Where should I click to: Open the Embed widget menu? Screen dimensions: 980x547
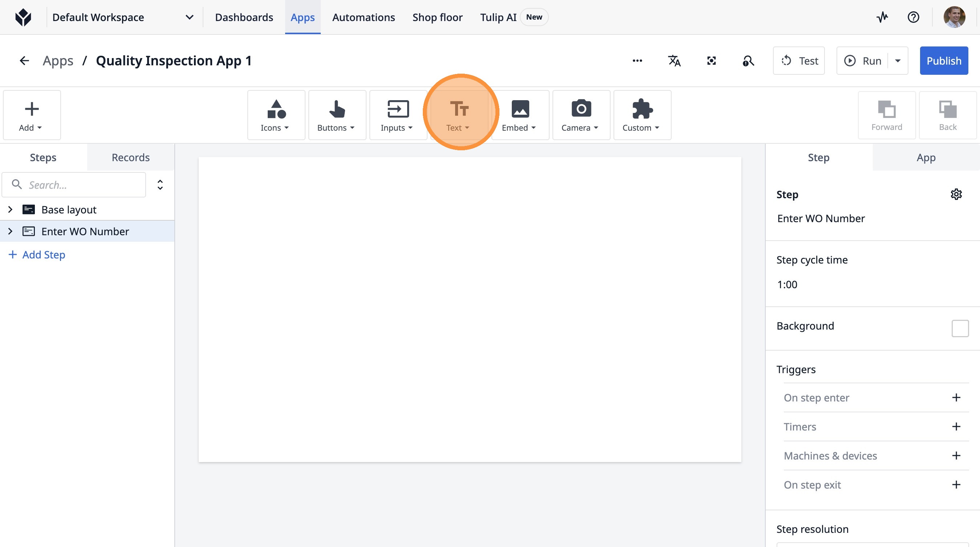[520, 115]
